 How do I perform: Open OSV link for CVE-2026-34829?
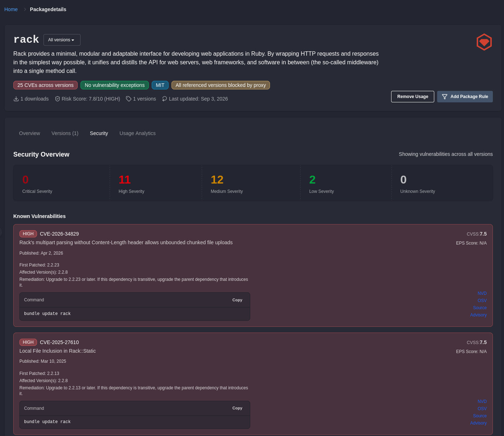click(482, 301)
